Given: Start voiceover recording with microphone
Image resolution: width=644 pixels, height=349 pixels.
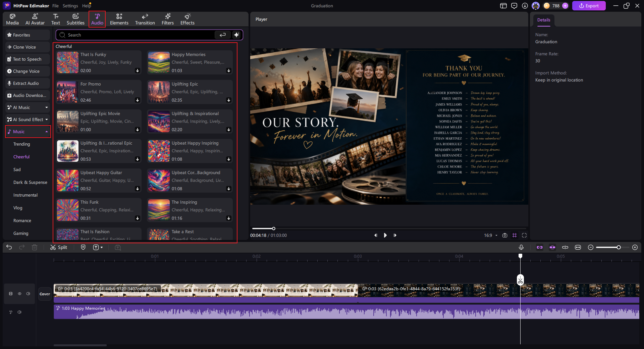Looking at the screenshot, I should click(521, 247).
